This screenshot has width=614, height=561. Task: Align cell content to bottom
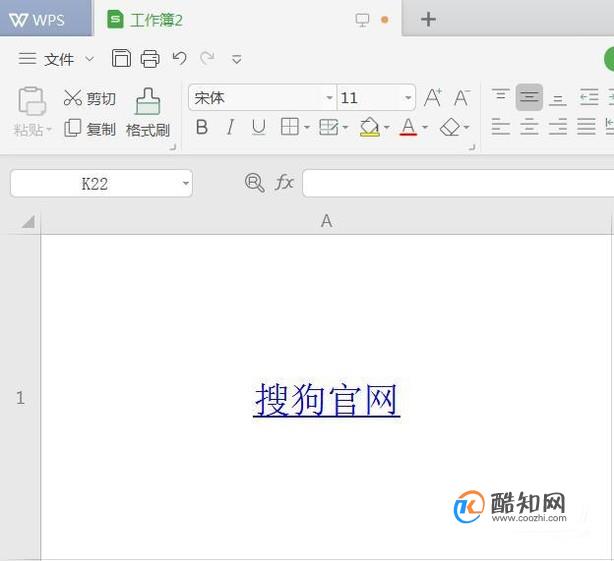click(558, 99)
